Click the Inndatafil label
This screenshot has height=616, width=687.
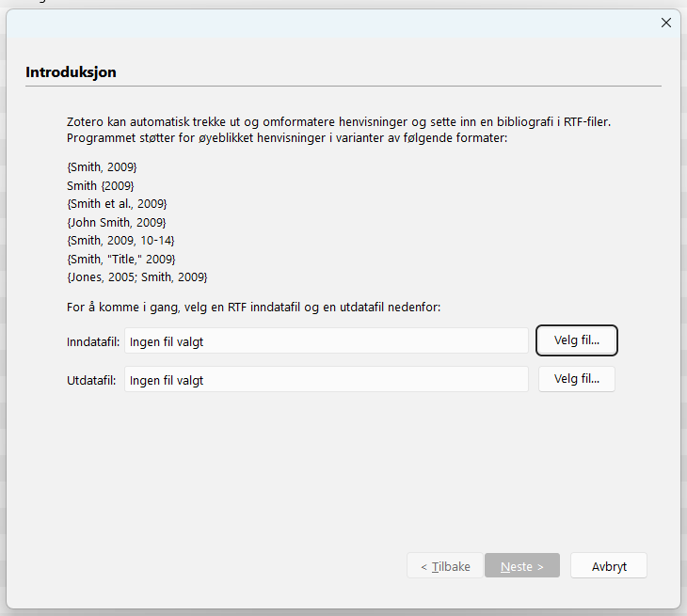pos(93,342)
